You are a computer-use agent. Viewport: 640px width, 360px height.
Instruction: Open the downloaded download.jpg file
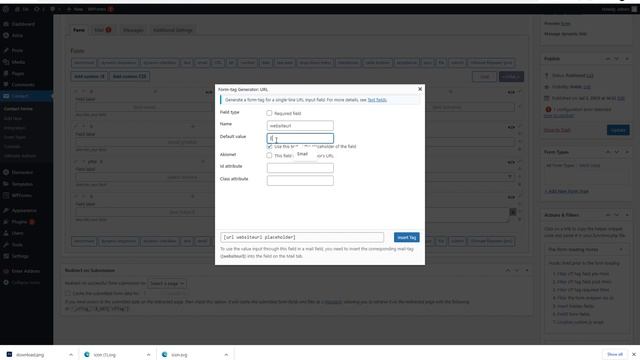tap(30, 355)
